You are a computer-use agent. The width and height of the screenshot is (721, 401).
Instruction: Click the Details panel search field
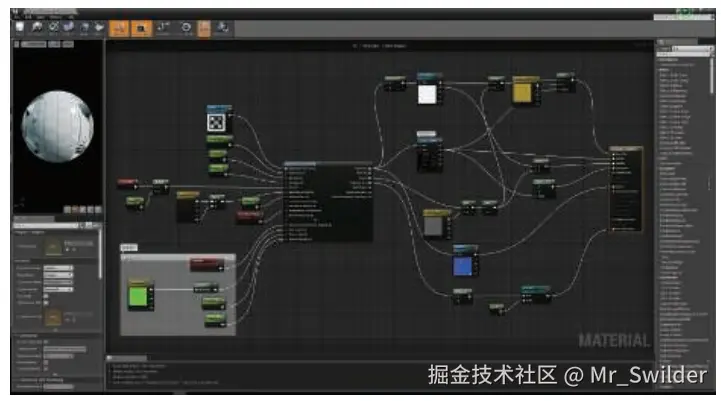(46, 225)
